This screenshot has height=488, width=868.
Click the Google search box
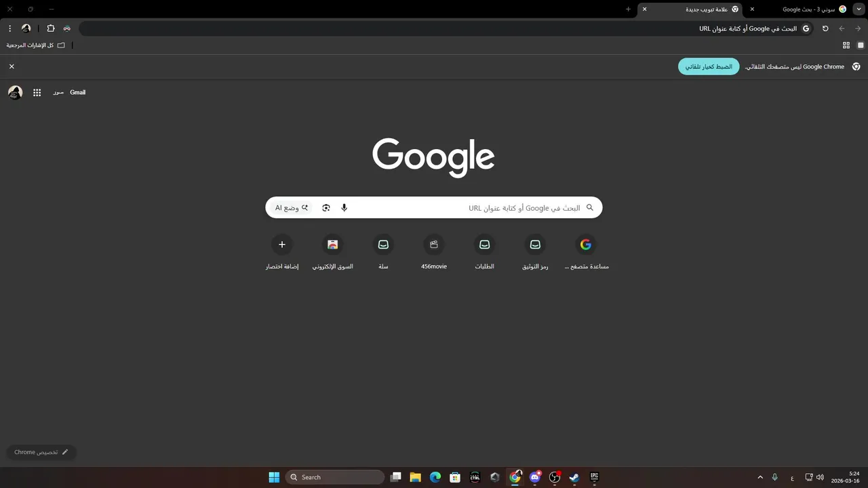(x=434, y=207)
